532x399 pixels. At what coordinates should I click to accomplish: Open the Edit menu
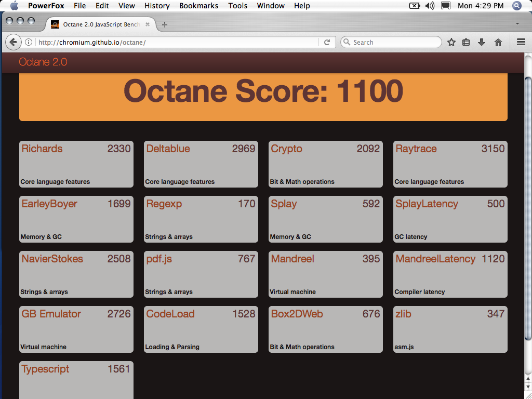coord(102,6)
